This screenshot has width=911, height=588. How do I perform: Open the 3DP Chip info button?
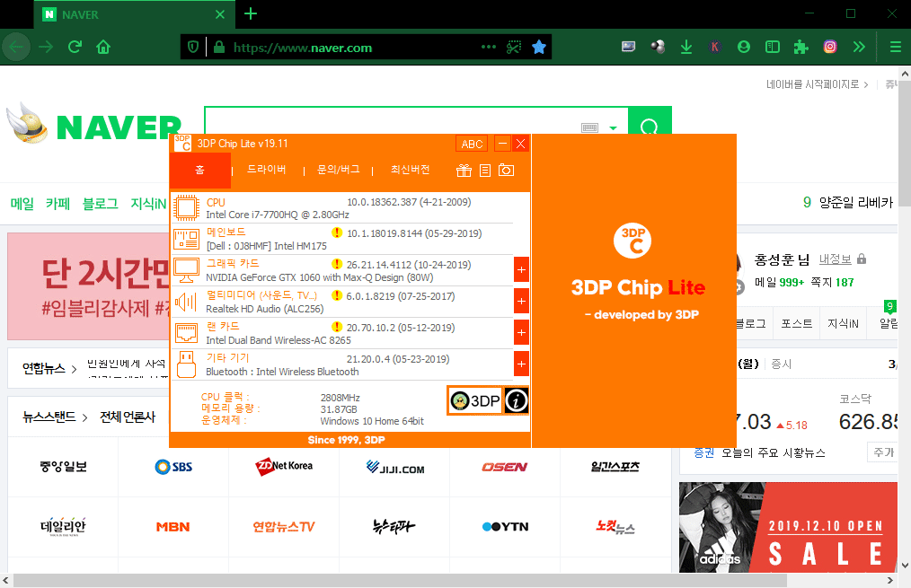516,400
